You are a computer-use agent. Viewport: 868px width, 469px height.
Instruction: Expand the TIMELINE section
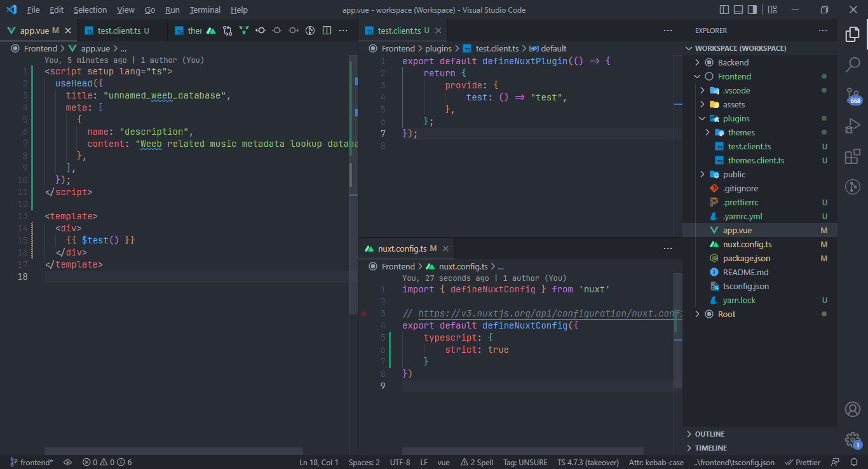760,448
